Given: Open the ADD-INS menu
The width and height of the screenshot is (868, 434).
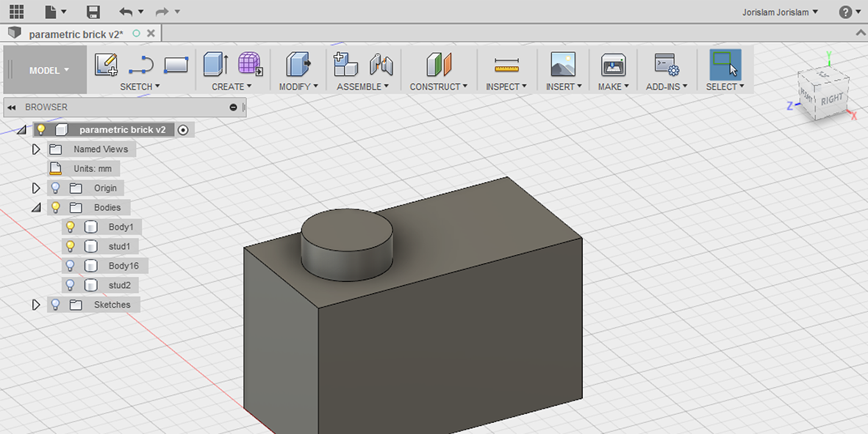Looking at the screenshot, I should tap(667, 87).
